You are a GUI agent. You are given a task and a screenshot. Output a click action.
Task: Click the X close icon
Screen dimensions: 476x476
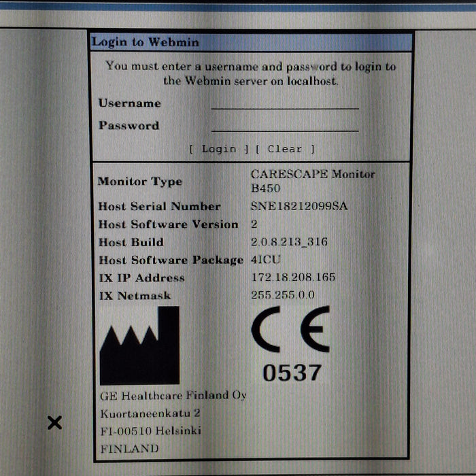pyautogui.click(x=54, y=422)
